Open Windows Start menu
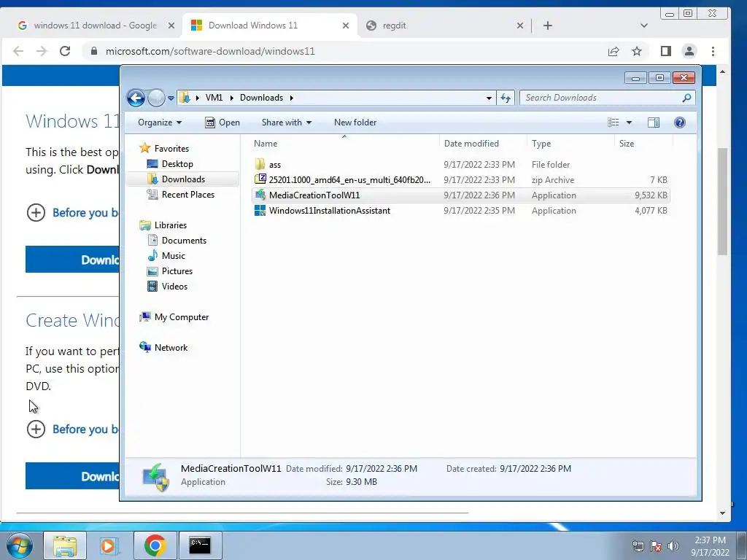The height and width of the screenshot is (560, 747). 20,545
